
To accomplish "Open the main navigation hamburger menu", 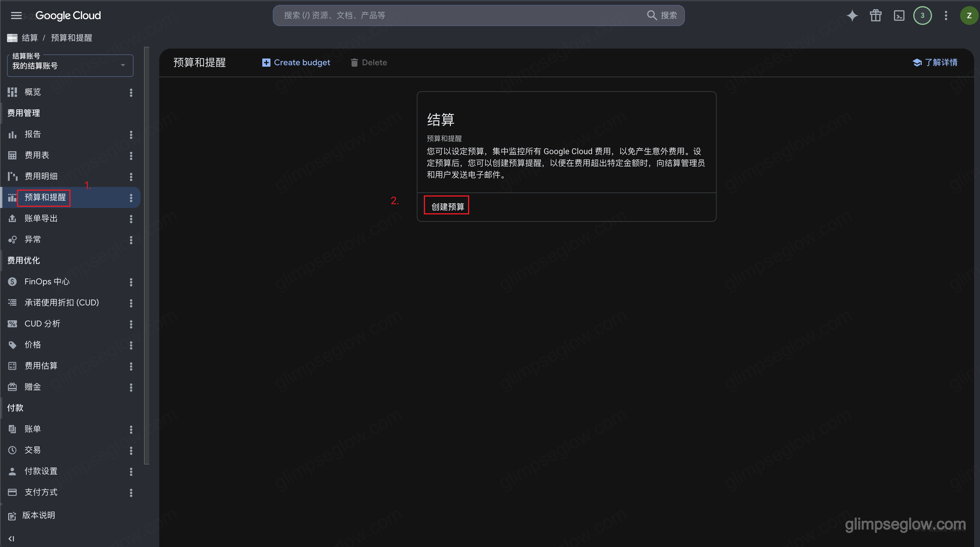I will pos(16,16).
